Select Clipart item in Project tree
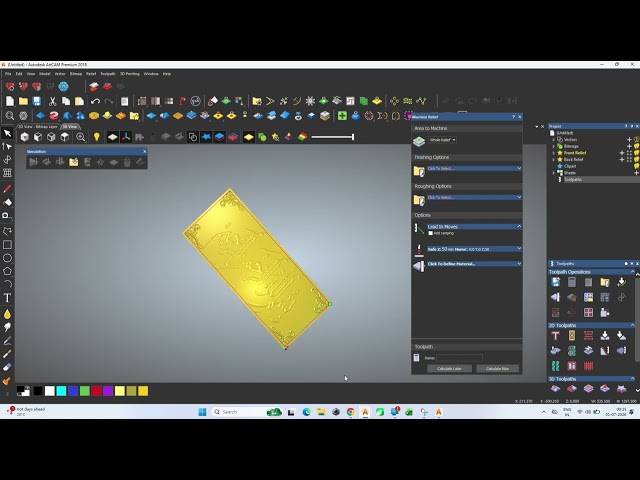This screenshot has height=480, width=640. click(570, 166)
